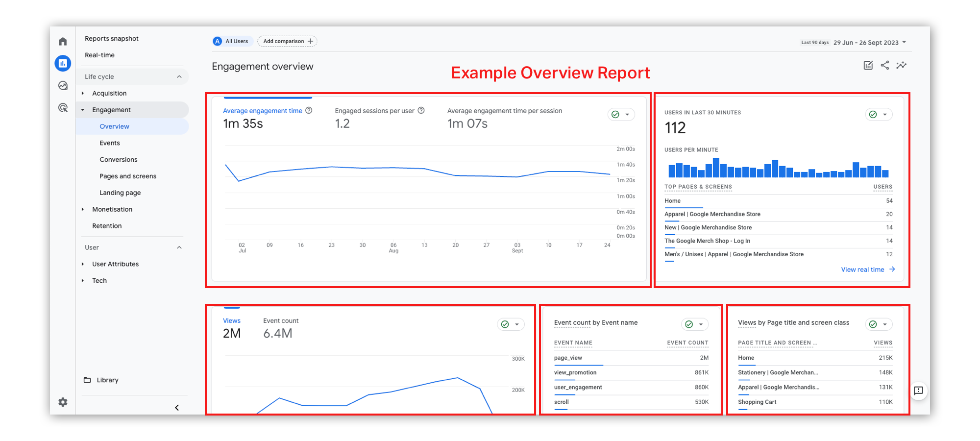Click the customize report pencil icon
This screenshot has width=980, height=441.
click(x=868, y=65)
